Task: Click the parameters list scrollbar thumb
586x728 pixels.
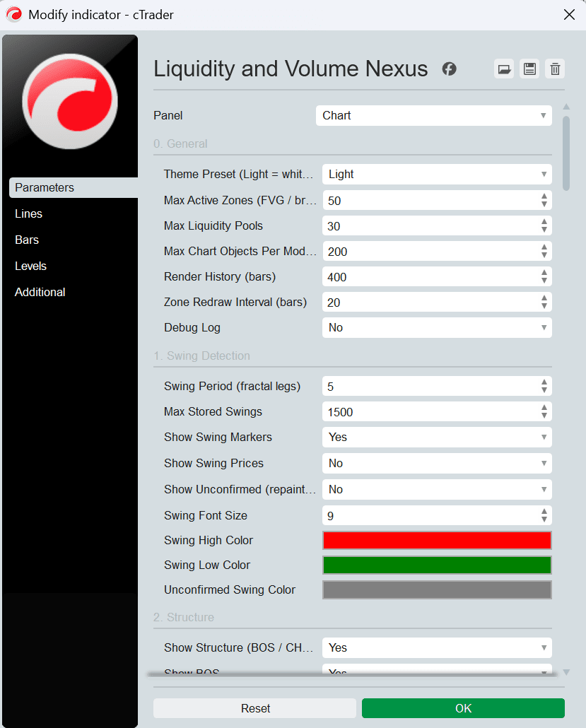Action: (x=566, y=153)
